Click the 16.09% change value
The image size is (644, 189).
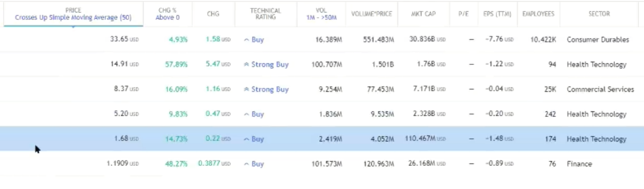176,89
